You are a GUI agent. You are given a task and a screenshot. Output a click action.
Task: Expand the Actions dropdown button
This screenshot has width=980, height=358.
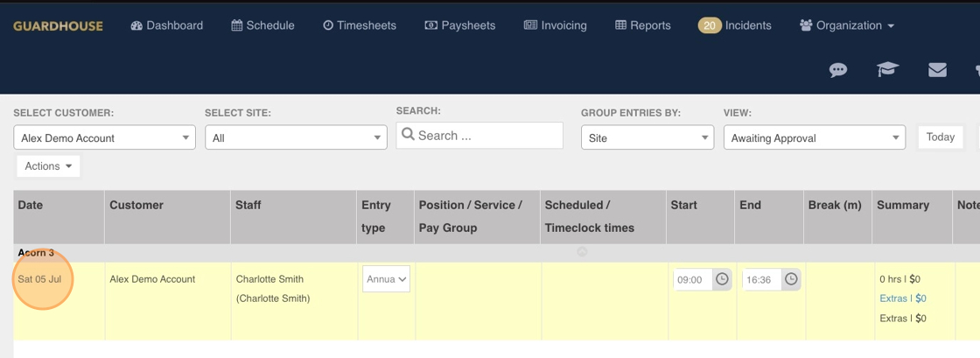click(x=48, y=166)
